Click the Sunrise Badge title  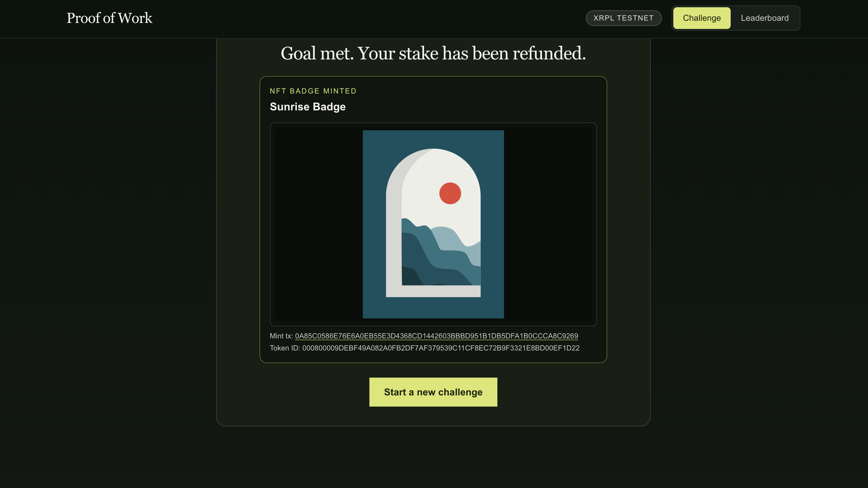307,107
